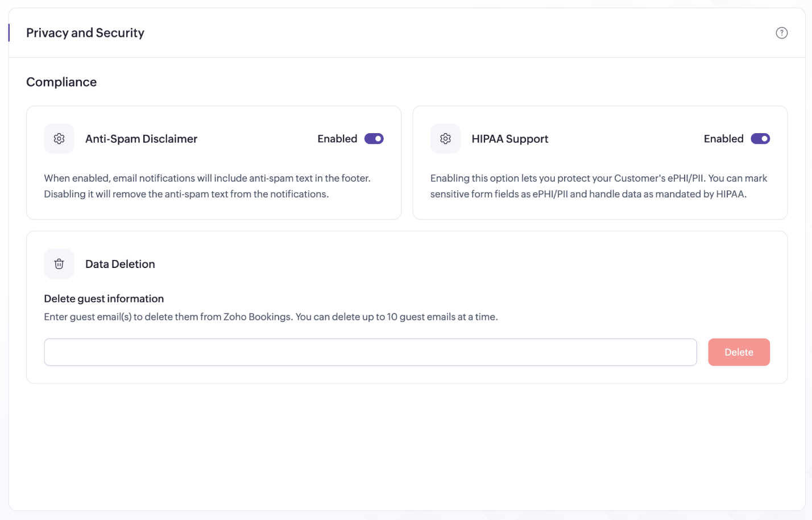
Task: Click the ePHI/PII description paragraph
Action: [x=599, y=186]
